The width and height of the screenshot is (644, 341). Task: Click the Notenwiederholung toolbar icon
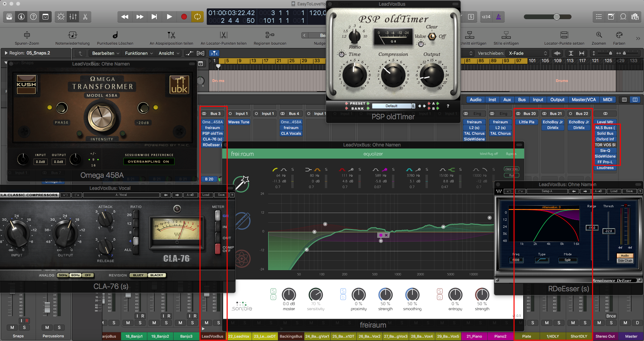pos(72,35)
